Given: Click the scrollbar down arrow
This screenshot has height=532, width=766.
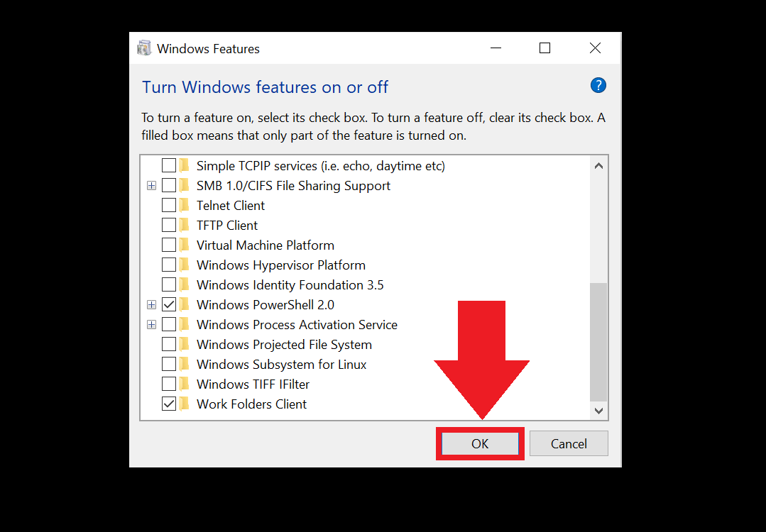Looking at the screenshot, I should point(598,410).
